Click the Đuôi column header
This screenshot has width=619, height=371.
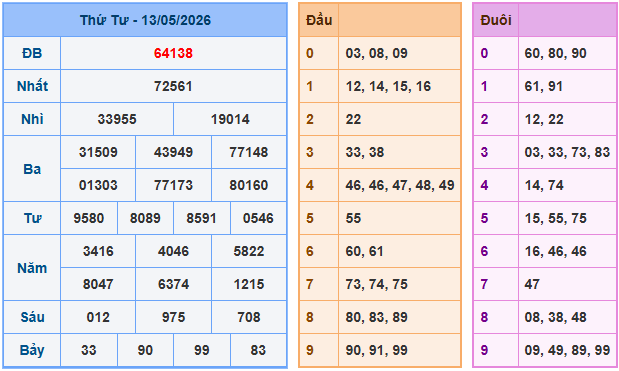pyautogui.click(x=496, y=20)
